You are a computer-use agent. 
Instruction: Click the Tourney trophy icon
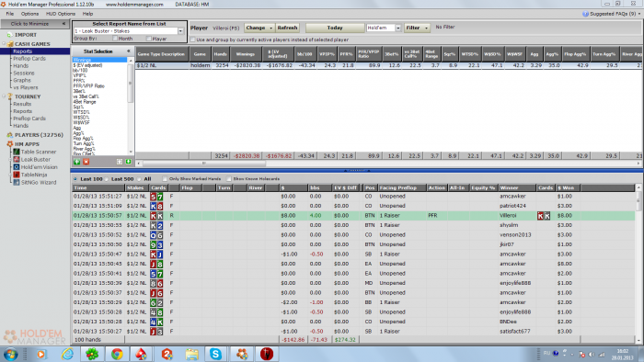coord(10,96)
